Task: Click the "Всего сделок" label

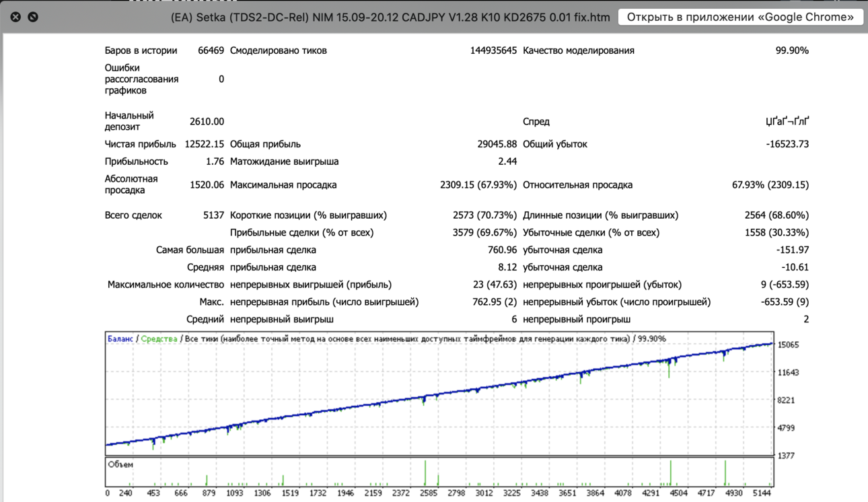Action: tap(133, 215)
